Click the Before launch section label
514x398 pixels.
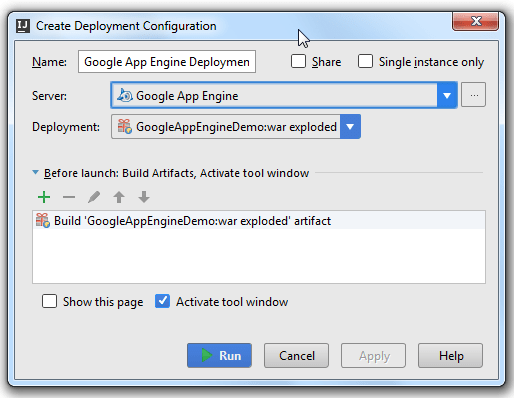176,173
